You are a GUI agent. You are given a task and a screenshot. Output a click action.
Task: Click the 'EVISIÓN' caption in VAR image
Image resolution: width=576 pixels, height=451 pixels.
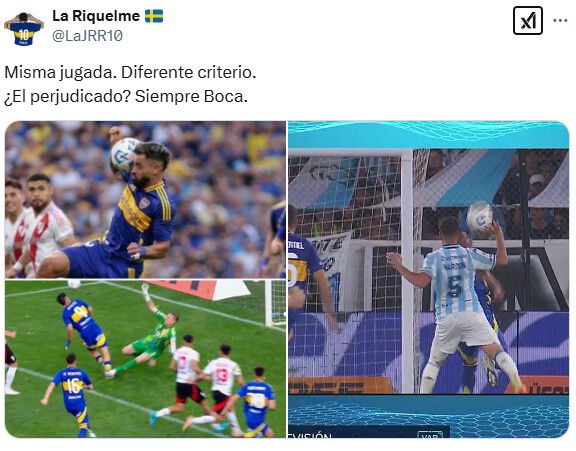pyautogui.click(x=310, y=435)
